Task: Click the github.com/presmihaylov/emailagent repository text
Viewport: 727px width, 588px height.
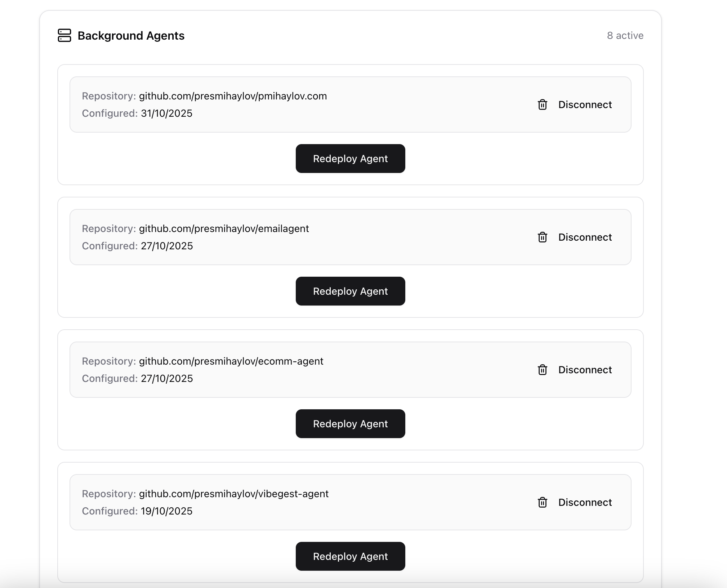Action: [224, 229]
